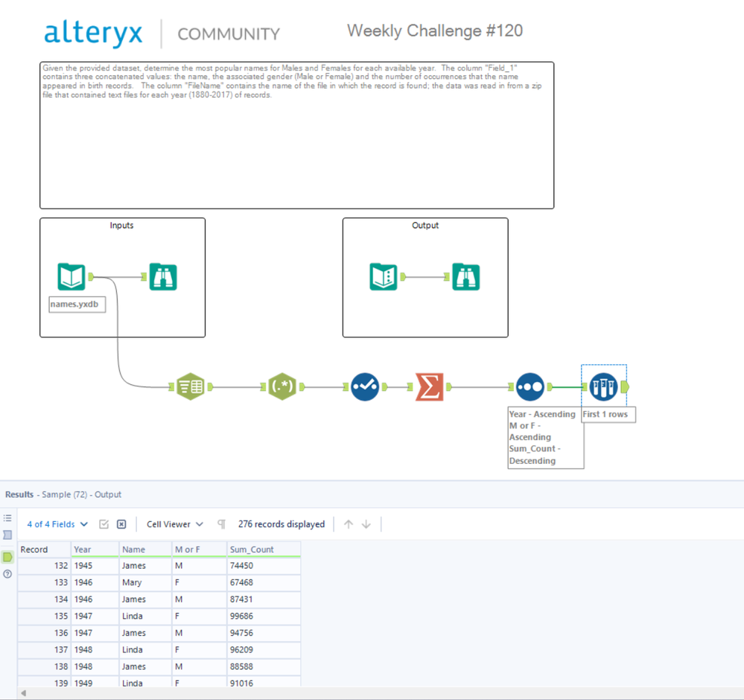Open the Cell Viewer dropdown
Viewport: 744px width, 700px height.
(x=174, y=524)
